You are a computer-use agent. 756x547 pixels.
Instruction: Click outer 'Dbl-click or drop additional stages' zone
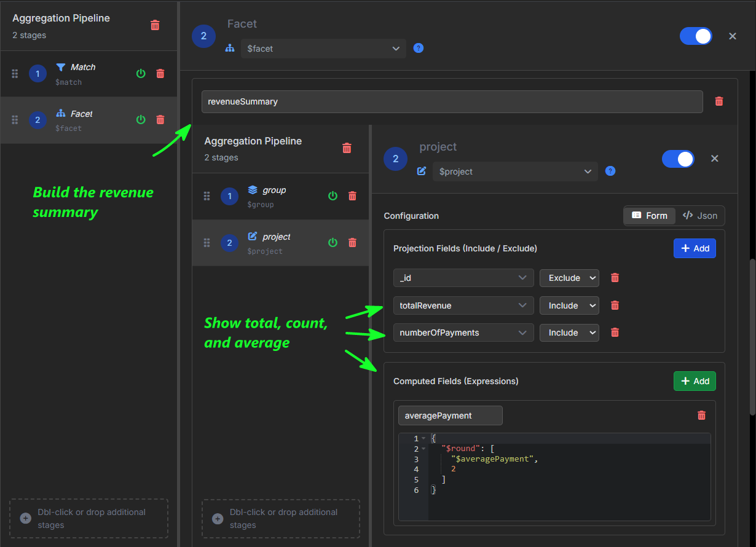(89, 518)
